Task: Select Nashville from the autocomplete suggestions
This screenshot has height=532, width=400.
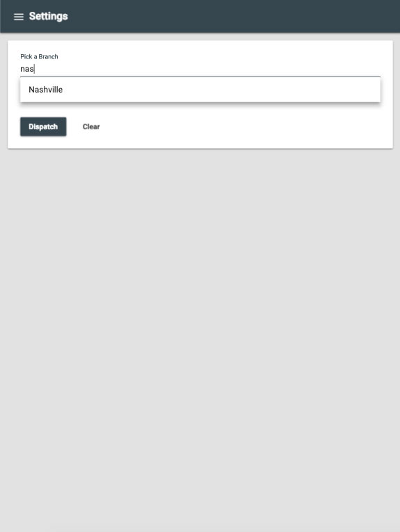Action: coord(200,90)
